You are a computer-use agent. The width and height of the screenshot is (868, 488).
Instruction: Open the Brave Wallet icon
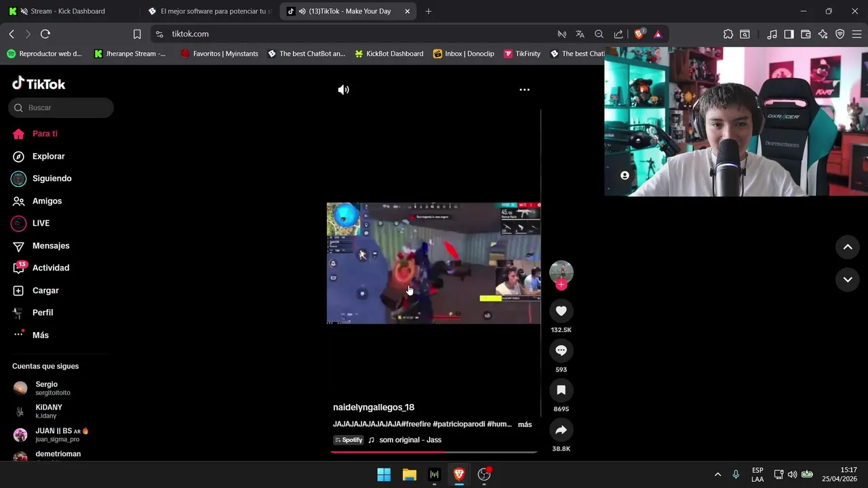point(806,34)
